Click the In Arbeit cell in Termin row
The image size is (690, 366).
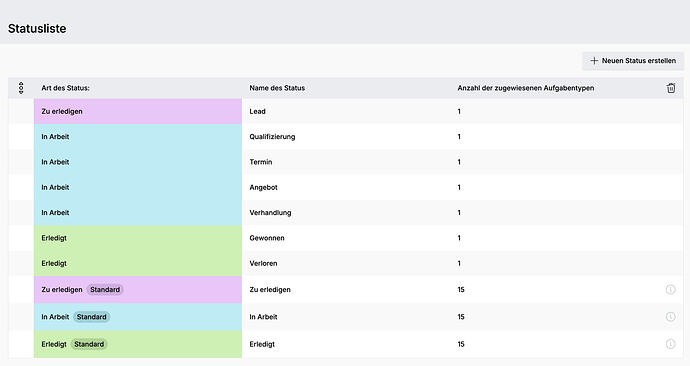pyautogui.click(x=138, y=162)
